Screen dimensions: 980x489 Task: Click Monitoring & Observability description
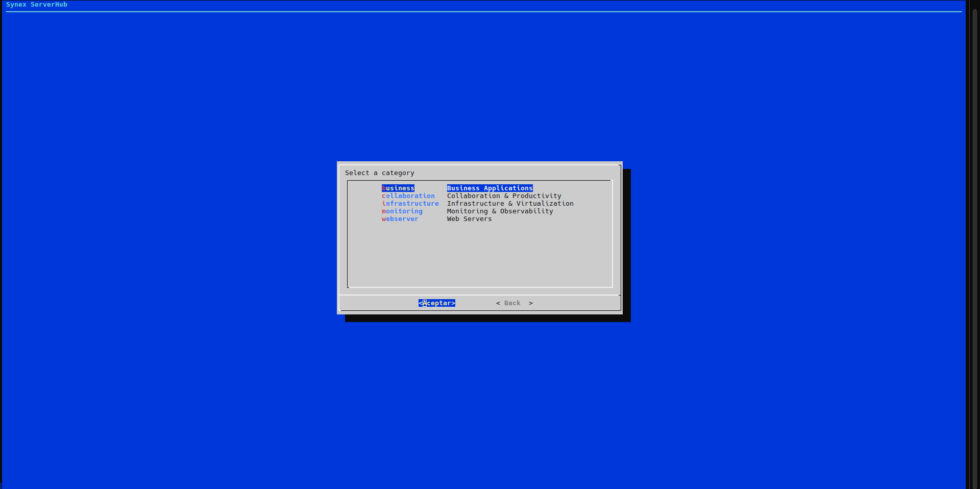(x=500, y=211)
